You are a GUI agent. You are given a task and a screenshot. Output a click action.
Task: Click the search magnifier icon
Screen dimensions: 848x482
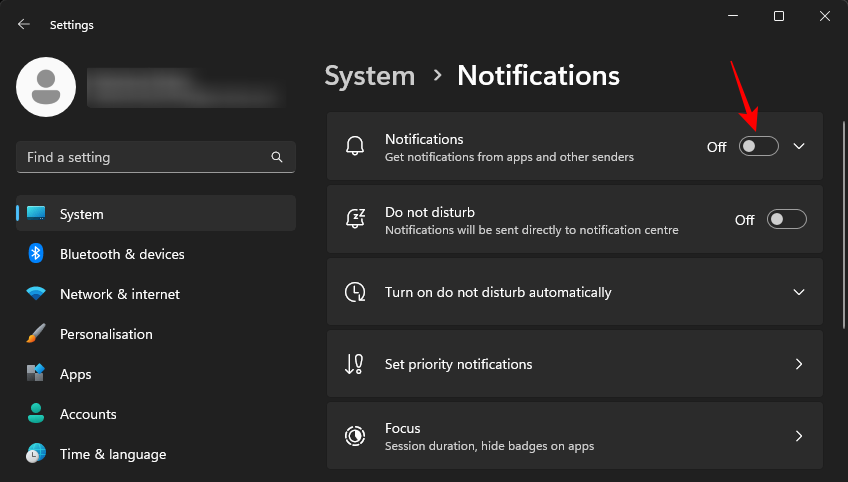(277, 157)
